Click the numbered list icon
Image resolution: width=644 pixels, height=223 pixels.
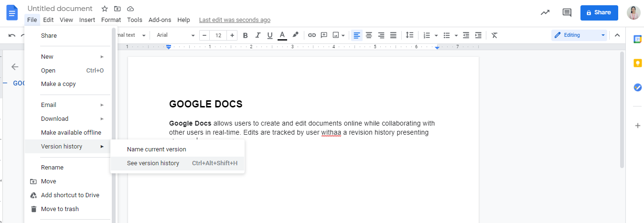click(x=427, y=35)
